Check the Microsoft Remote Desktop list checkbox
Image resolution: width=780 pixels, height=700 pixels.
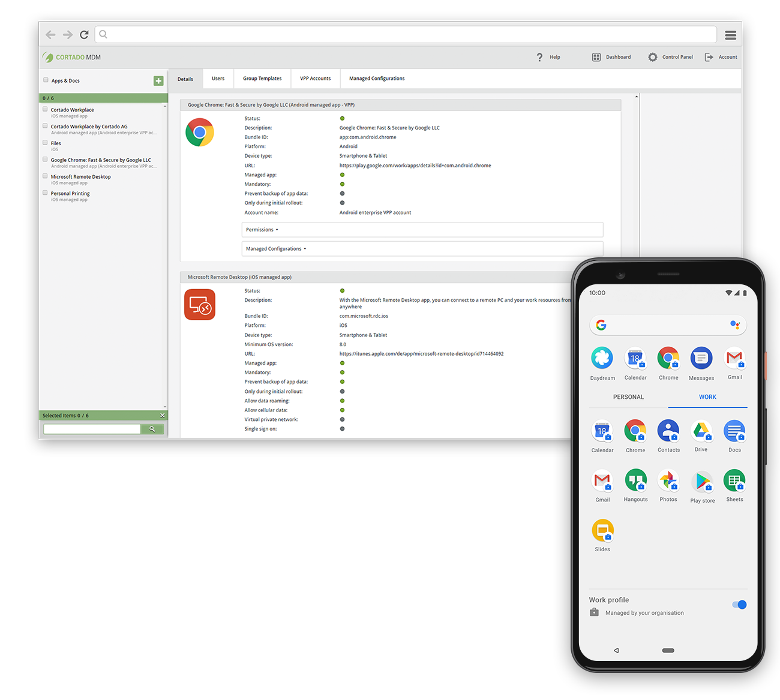(x=45, y=176)
